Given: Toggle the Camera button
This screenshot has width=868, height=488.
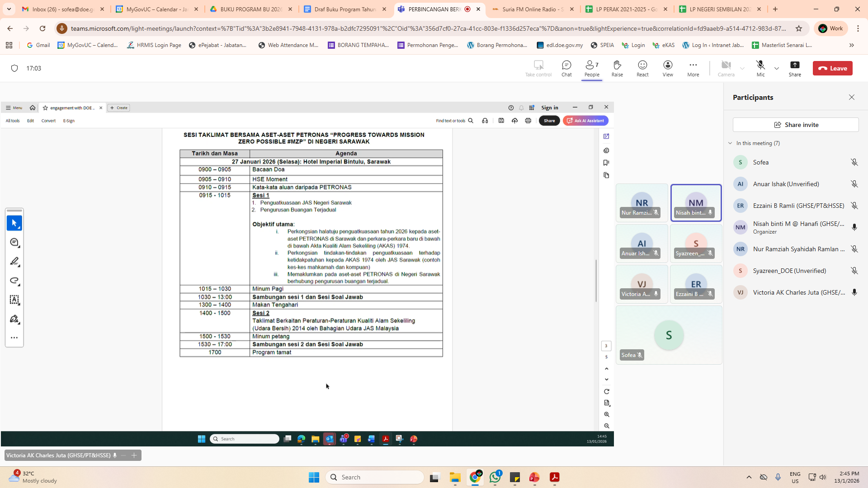Looking at the screenshot, I should (726, 68).
